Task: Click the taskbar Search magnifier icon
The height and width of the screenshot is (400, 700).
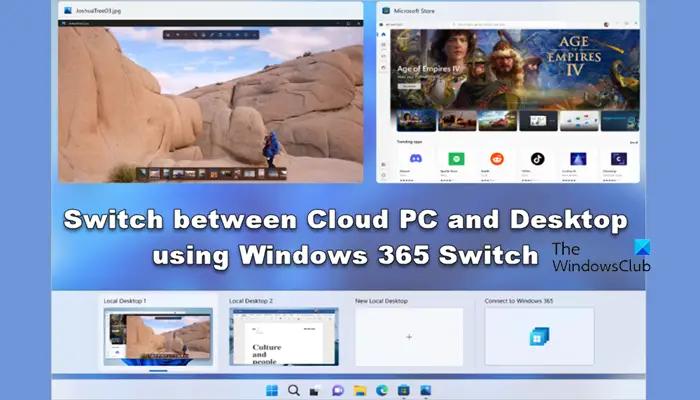Action: point(293,391)
